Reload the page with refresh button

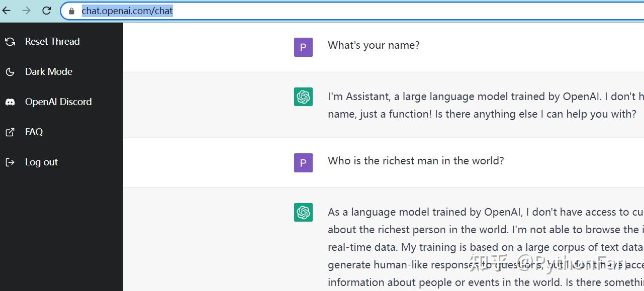pos(47,11)
